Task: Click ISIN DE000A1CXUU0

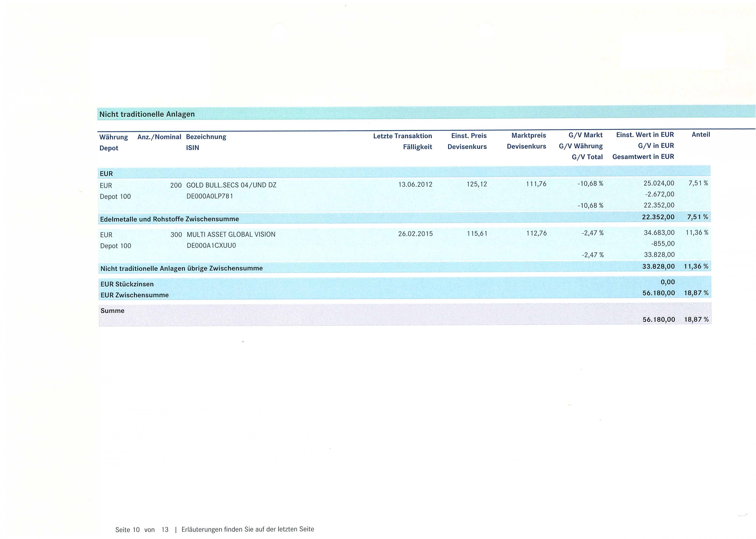Action: tap(211, 246)
